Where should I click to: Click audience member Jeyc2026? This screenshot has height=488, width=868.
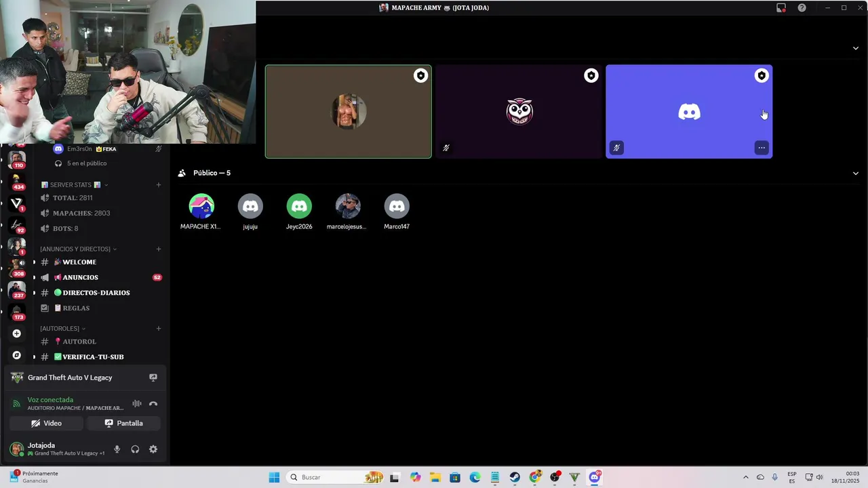299,212
